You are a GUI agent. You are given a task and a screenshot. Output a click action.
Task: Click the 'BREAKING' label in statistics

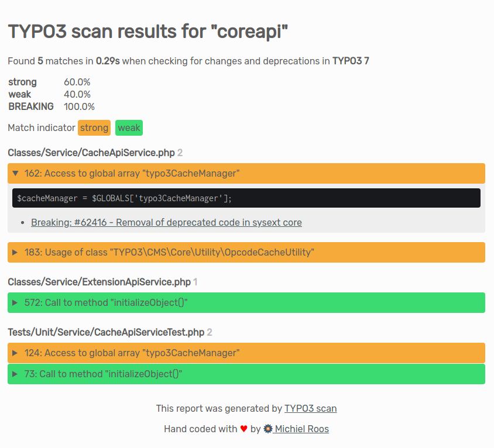point(31,106)
